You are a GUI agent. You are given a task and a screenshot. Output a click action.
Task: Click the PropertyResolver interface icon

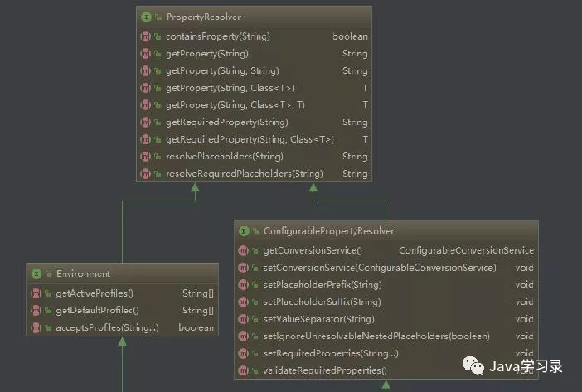(x=146, y=17)
